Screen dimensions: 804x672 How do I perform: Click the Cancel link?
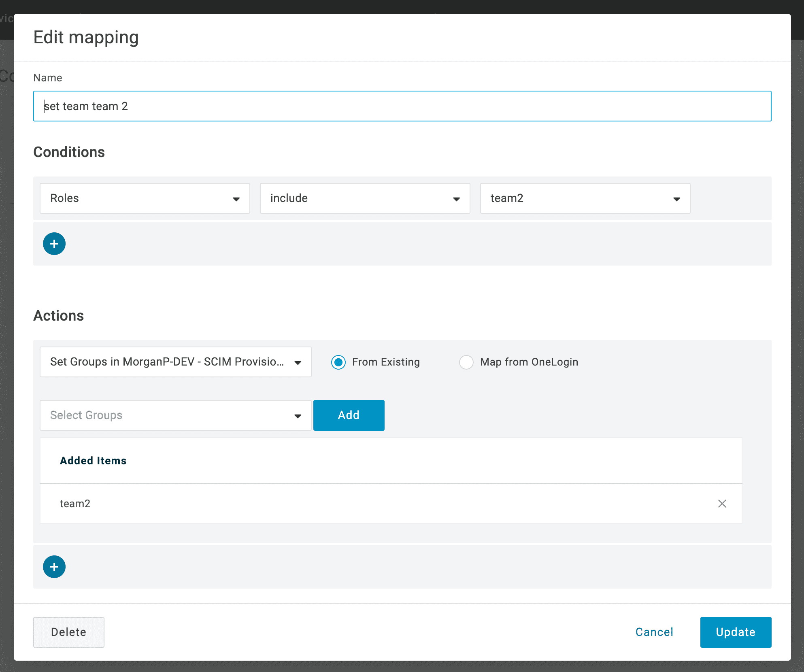[654, 632]
